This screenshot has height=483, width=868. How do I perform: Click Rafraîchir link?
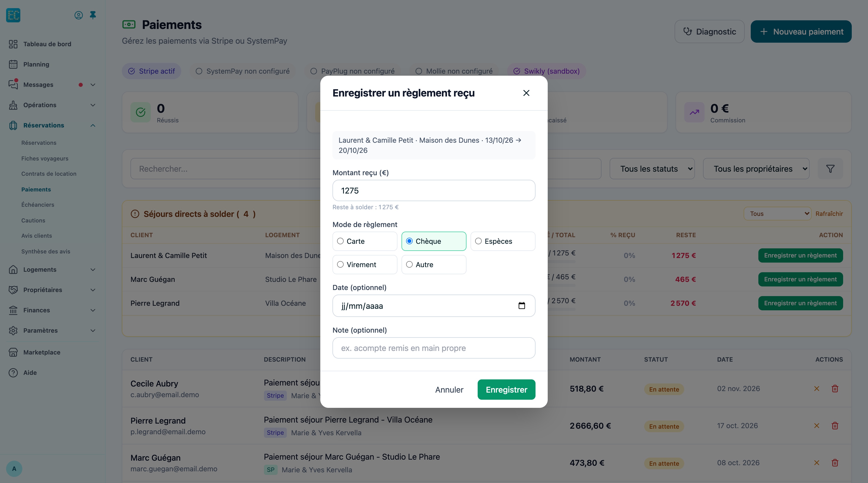829,214
